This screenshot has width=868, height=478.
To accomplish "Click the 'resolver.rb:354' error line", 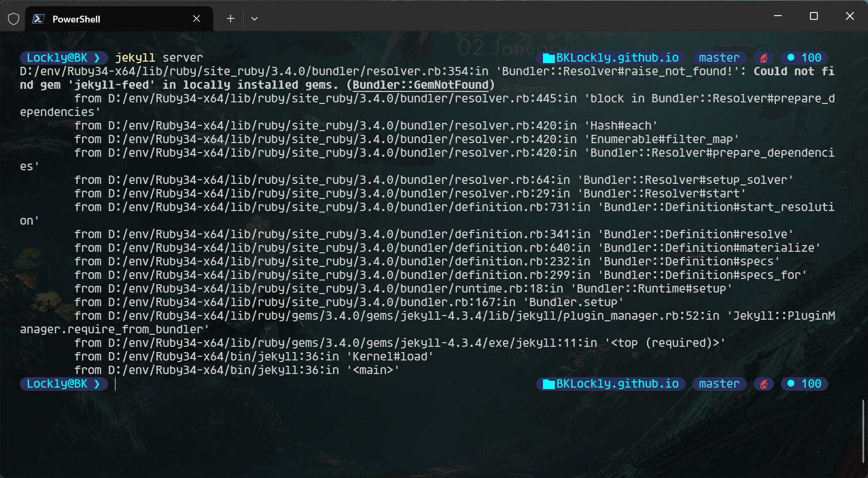I will [427, 78].
